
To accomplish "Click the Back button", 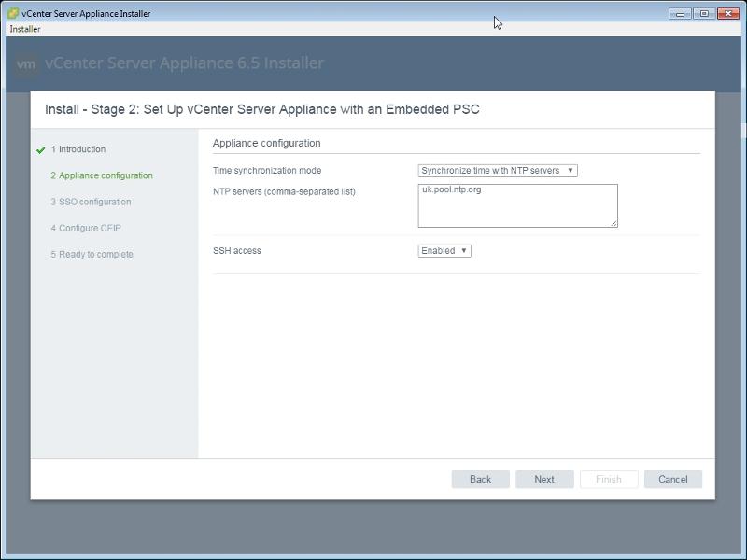I will [480, 479].
